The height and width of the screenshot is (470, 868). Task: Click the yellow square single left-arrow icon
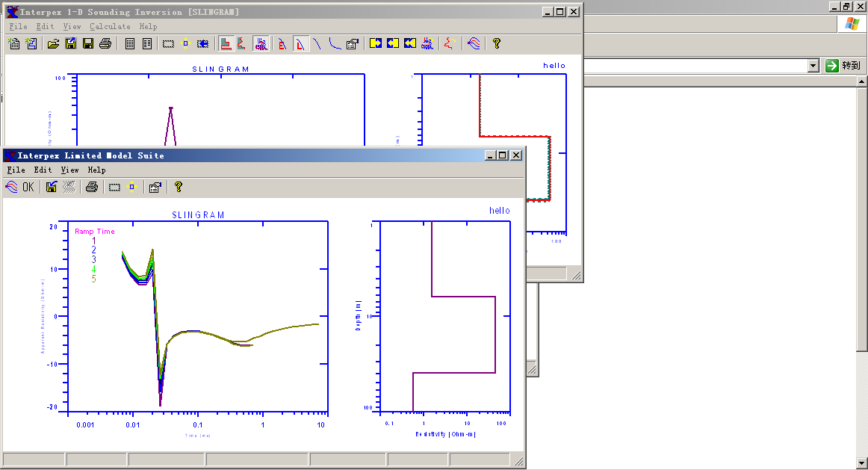click(x=392, y=43)
